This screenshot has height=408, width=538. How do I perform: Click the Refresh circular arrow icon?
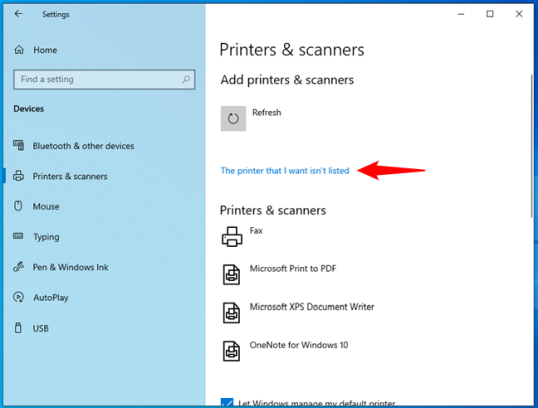click(x=233, y=118)
